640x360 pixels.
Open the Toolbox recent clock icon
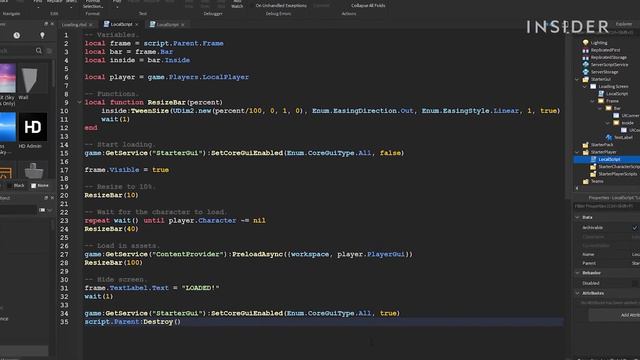point(17,36)
